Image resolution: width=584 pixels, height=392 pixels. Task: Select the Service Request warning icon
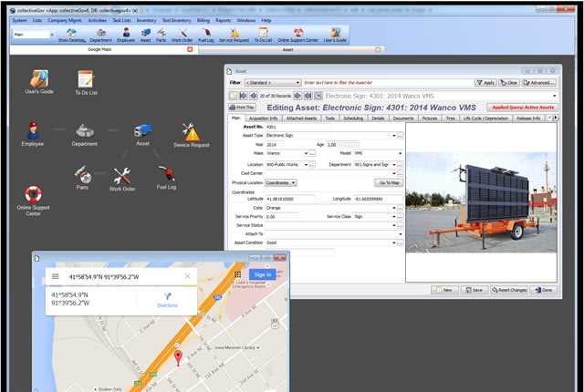click(x=192, y=130)
